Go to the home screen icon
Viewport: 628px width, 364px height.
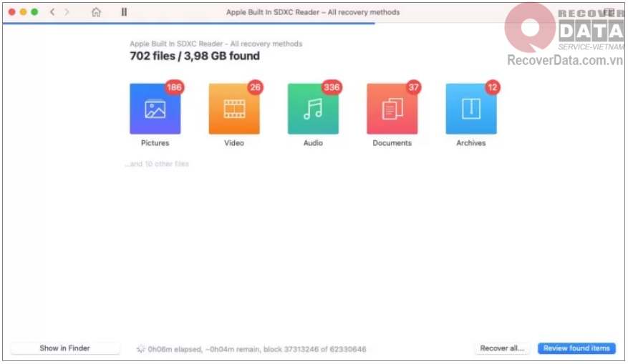click(x=96, y=12)
